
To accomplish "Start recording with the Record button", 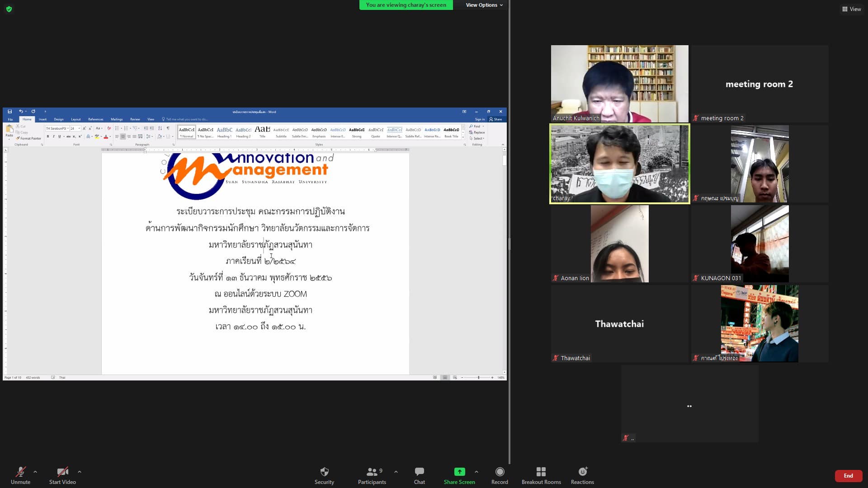I will coord(500,475).
